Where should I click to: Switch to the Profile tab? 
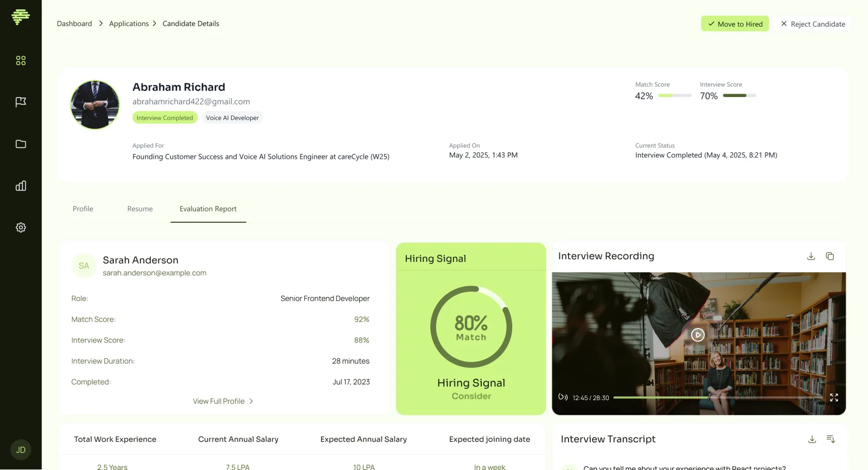click(83, 209)
